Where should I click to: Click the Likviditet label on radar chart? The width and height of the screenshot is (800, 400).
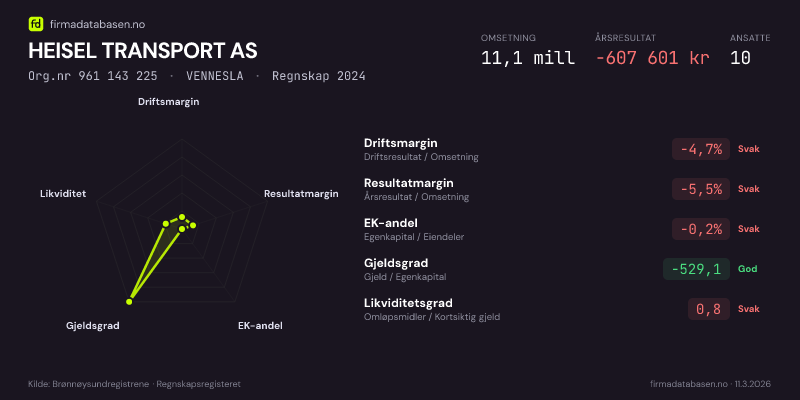pos(63,193)
